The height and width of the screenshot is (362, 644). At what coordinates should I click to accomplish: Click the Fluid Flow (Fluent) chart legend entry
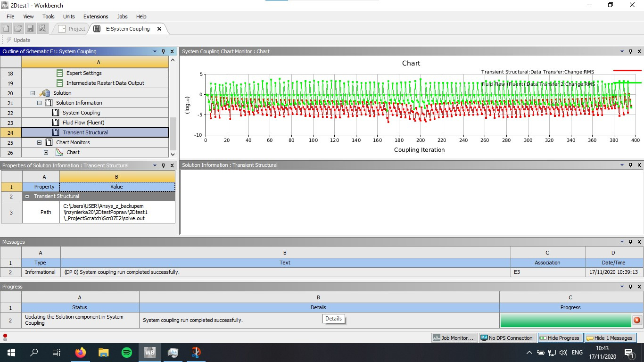(x=538, y=84)
